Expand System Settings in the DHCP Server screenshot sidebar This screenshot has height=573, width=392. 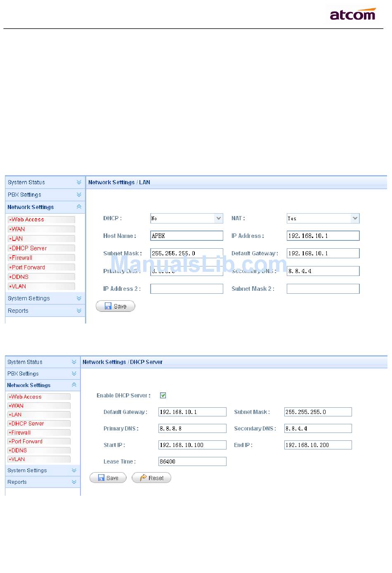tap(43, 471)
